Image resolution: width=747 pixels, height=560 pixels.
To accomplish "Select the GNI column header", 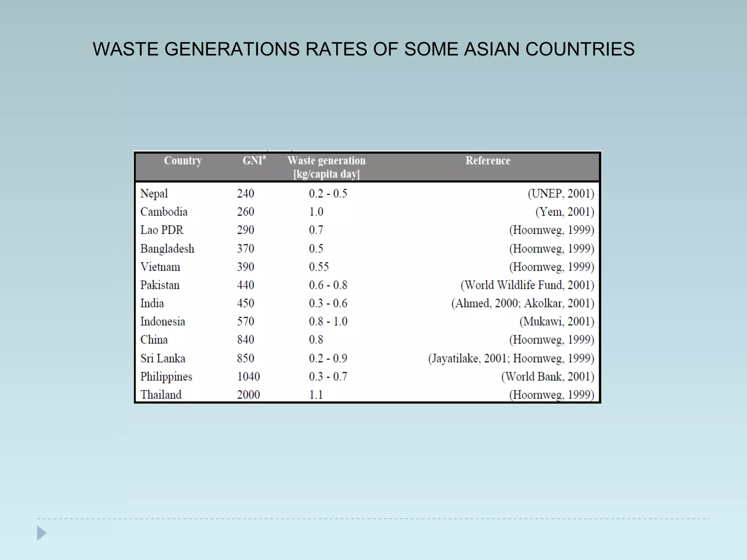I will 254,160.
